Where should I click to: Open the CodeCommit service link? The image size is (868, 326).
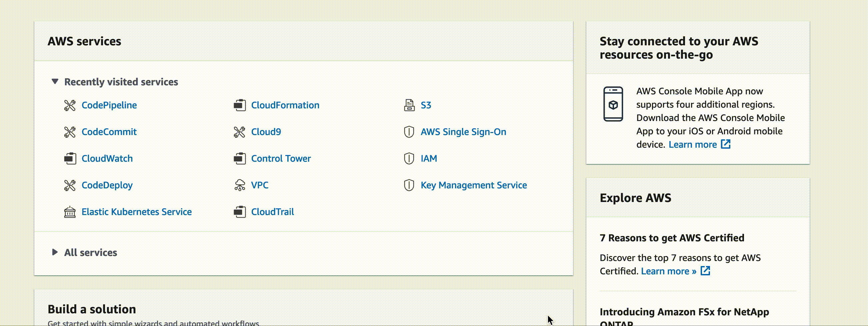click(109, 132)
